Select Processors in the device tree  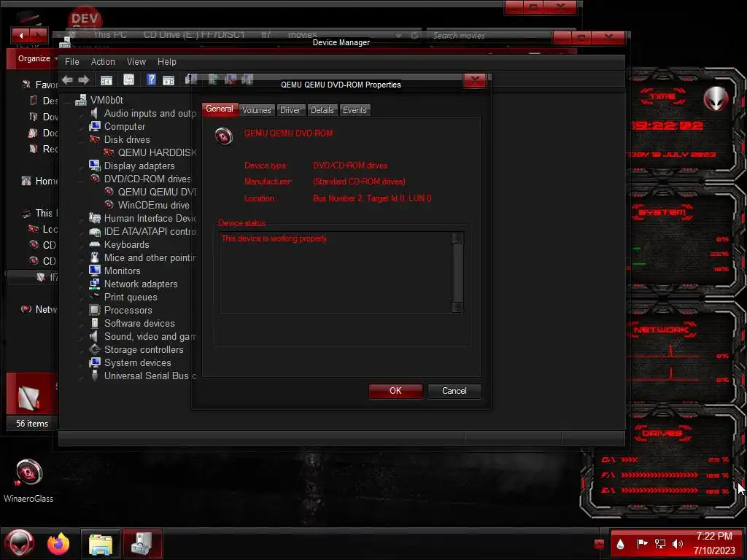pos(128,310)
